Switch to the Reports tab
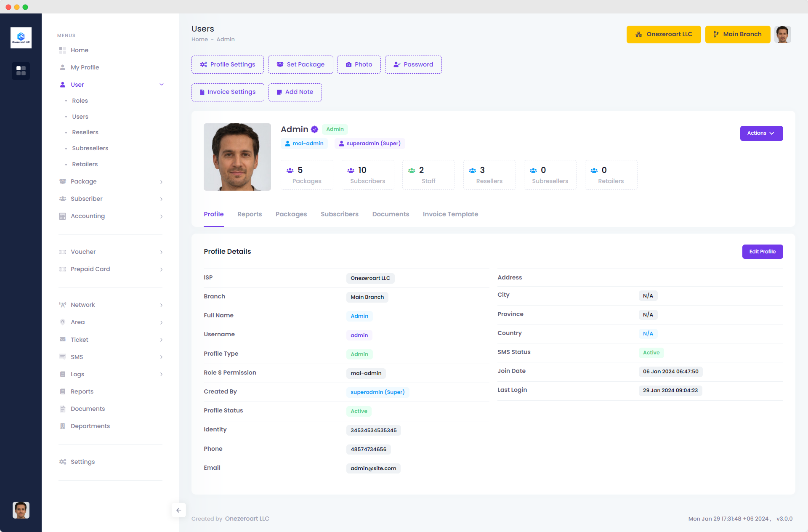The image size is (808, 532). pyautogui.click(x=250, y=214)
